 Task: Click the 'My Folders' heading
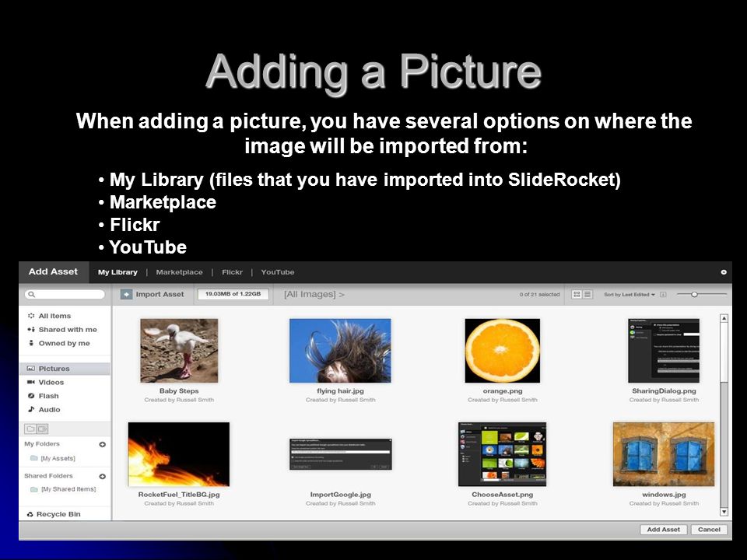(x=42, y=444)
